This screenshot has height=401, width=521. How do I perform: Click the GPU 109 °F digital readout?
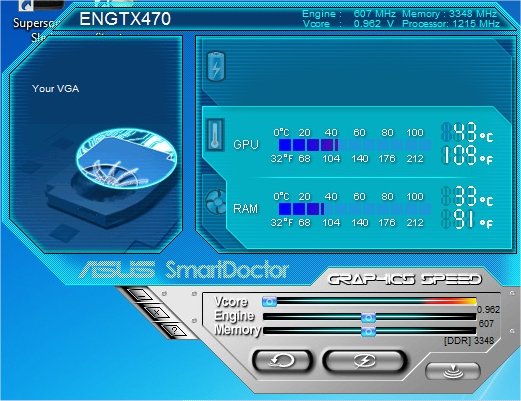(467, 156)
